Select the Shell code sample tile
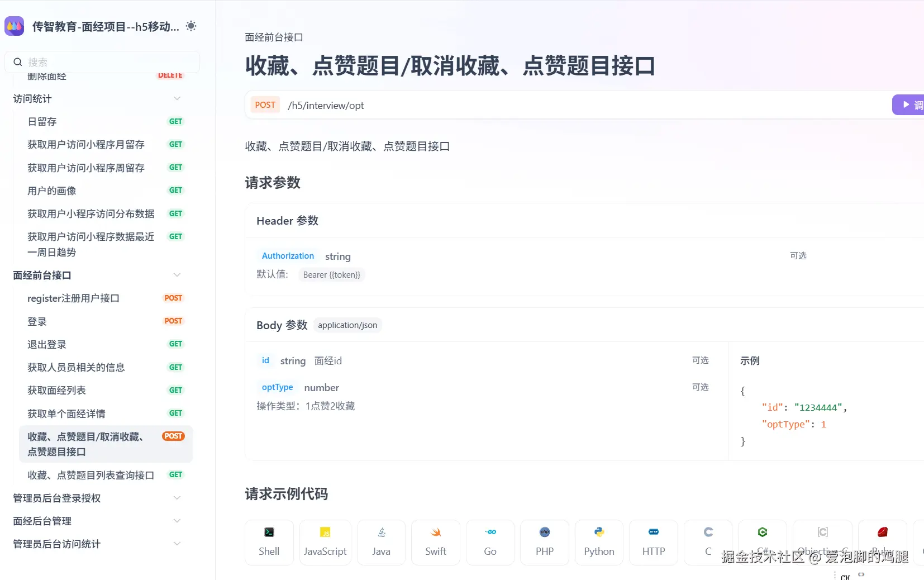Image resolution: width=924 pixels, height=580 pixels. click(x=269, y=543)
